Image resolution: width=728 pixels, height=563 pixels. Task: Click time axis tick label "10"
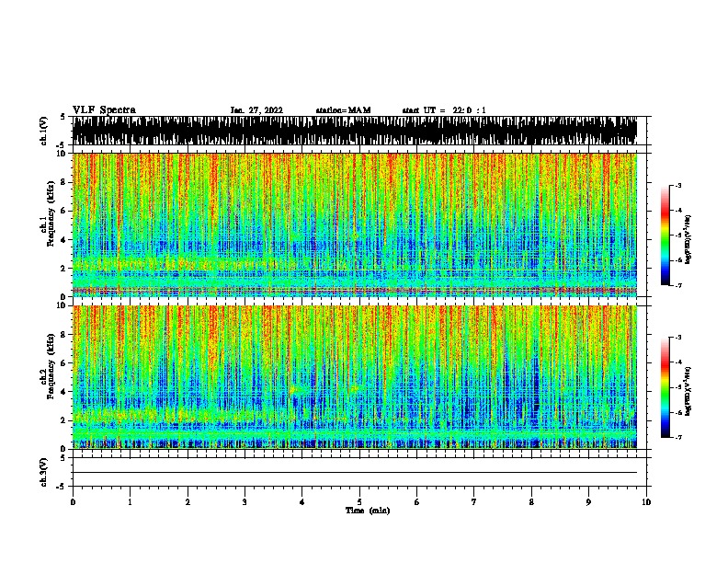pyautogui.click(x=646, y=501)
